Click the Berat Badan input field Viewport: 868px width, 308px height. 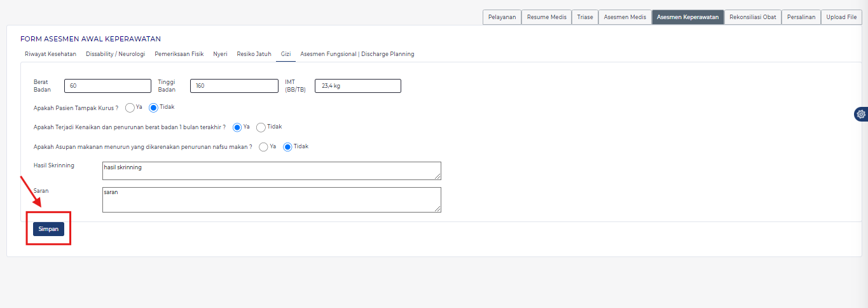107,86
